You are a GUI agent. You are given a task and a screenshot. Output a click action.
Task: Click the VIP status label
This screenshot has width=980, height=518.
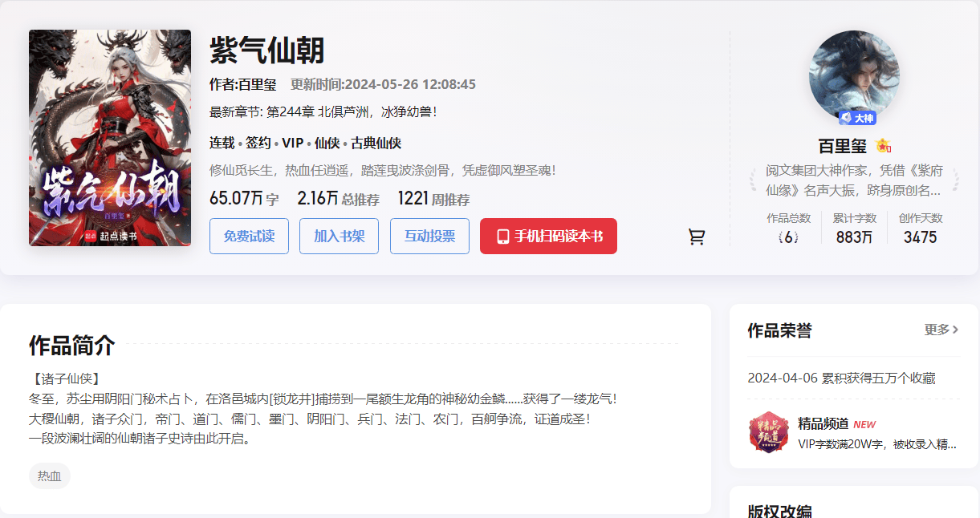[x=292, y=143]
